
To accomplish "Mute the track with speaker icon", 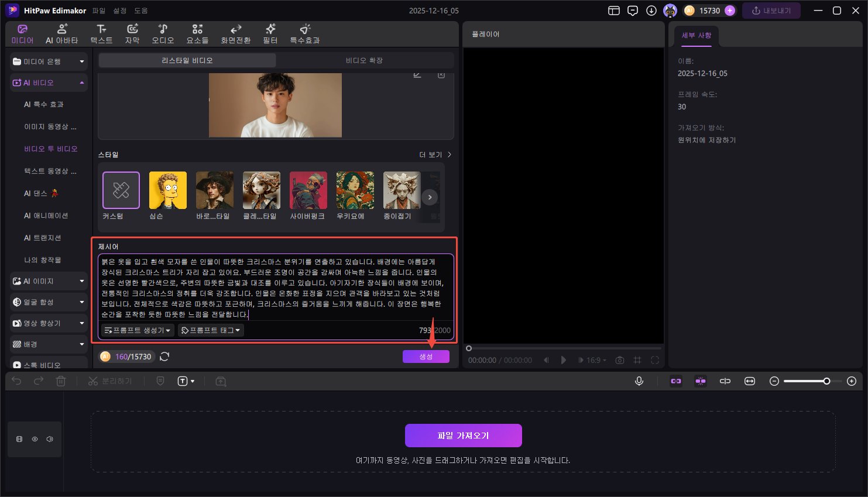I will click(50, 439).
